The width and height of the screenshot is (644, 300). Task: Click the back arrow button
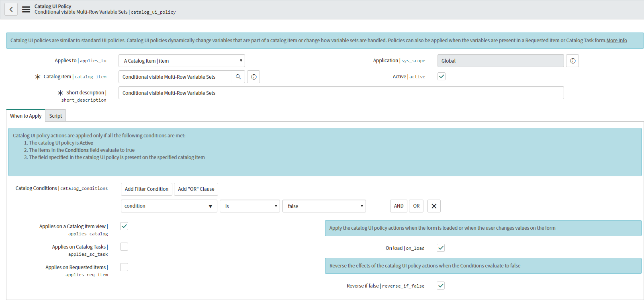click(11, 9)
